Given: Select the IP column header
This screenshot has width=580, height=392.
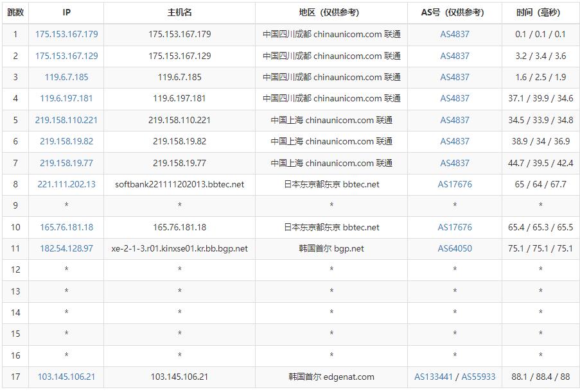Looking at the screenshot, I should tap(66, 13).
